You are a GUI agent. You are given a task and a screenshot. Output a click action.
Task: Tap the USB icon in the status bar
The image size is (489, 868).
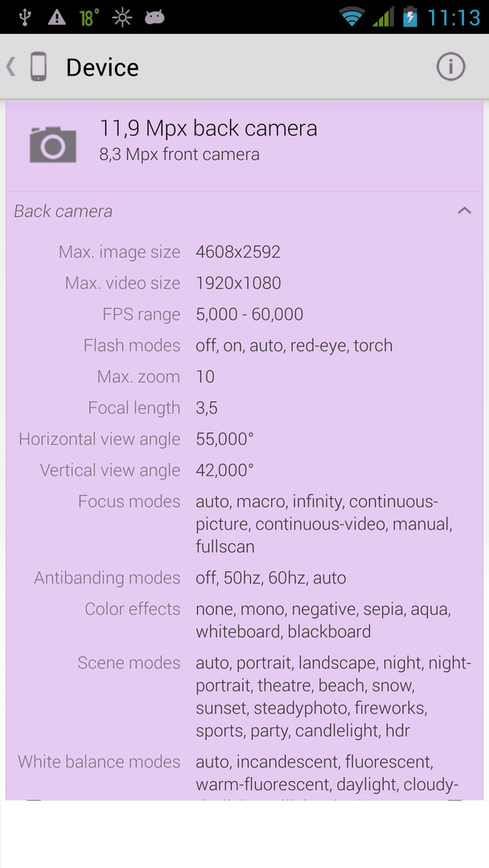pyautogui.click(x=24, y=17)
